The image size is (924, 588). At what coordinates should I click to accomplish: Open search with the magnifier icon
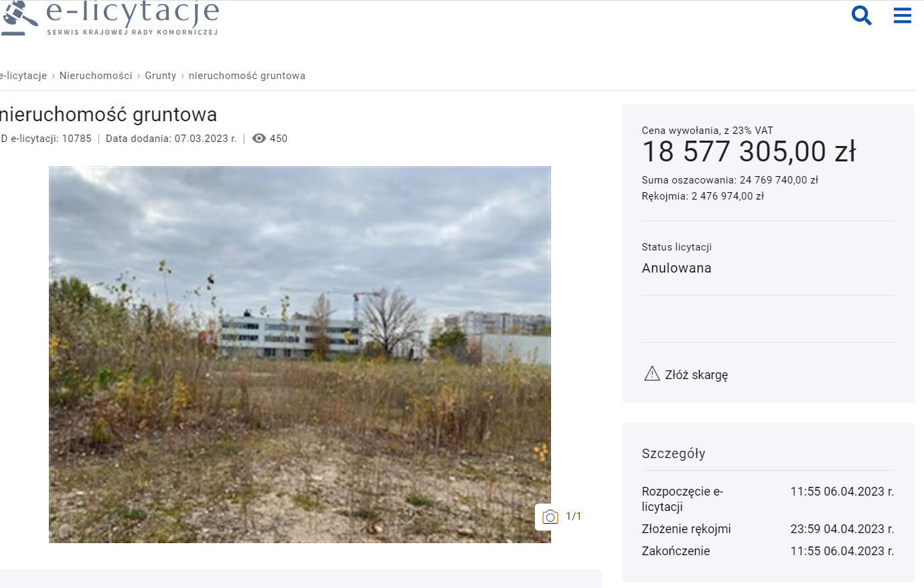(x=861, y=15)
